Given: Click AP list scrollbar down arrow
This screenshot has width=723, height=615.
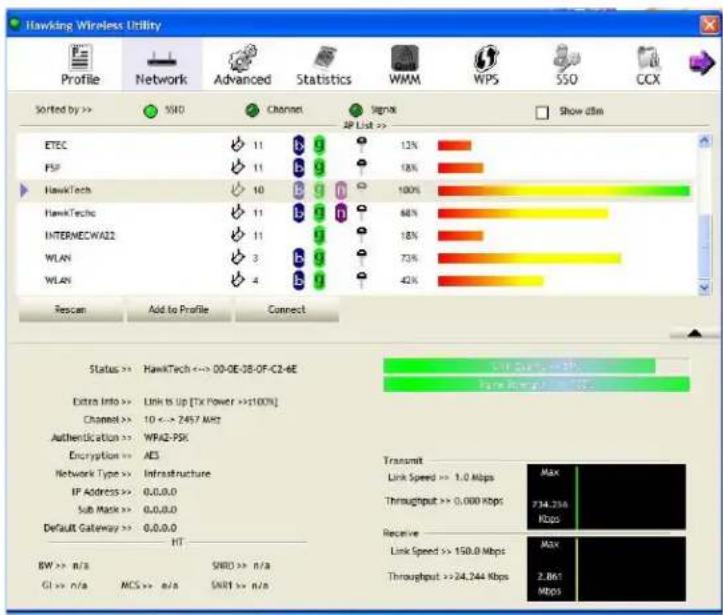Looking at the screenshot, I should pos(705,288).
